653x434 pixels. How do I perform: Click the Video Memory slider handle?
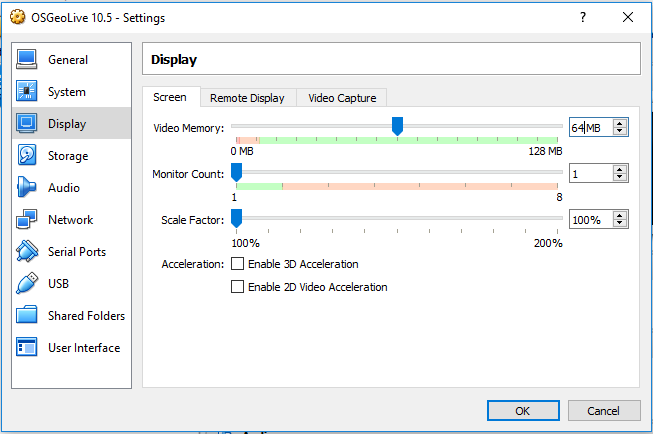pos(397,126)
